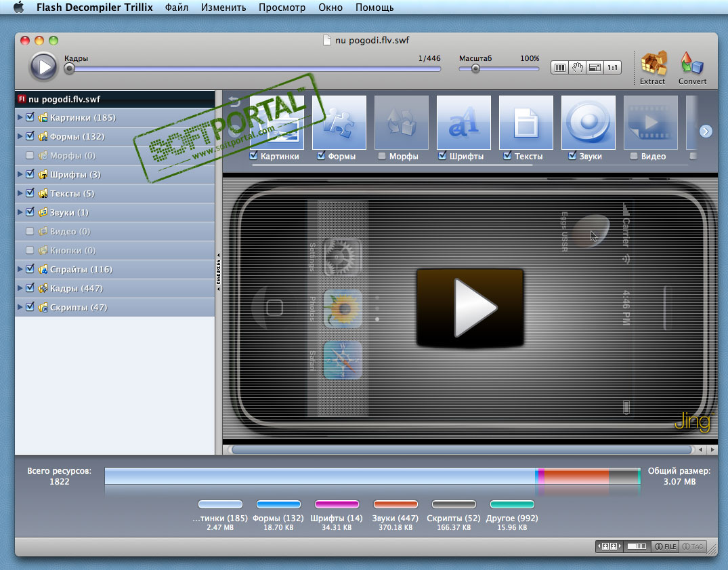Click the preview horizontal scrollbar
Image resolution: width=728 pixels, height=570 pixels.
tap(462, 449)
